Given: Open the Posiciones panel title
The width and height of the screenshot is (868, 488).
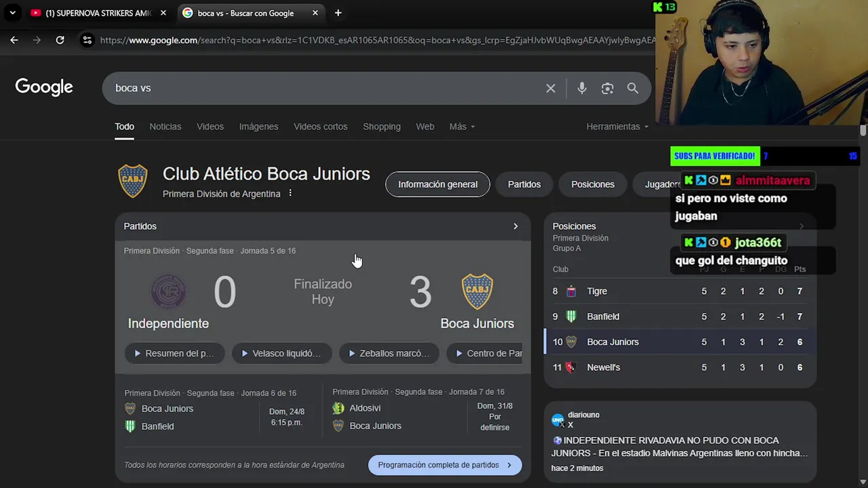Looking at the screenshot, I should tap(574, 226).
